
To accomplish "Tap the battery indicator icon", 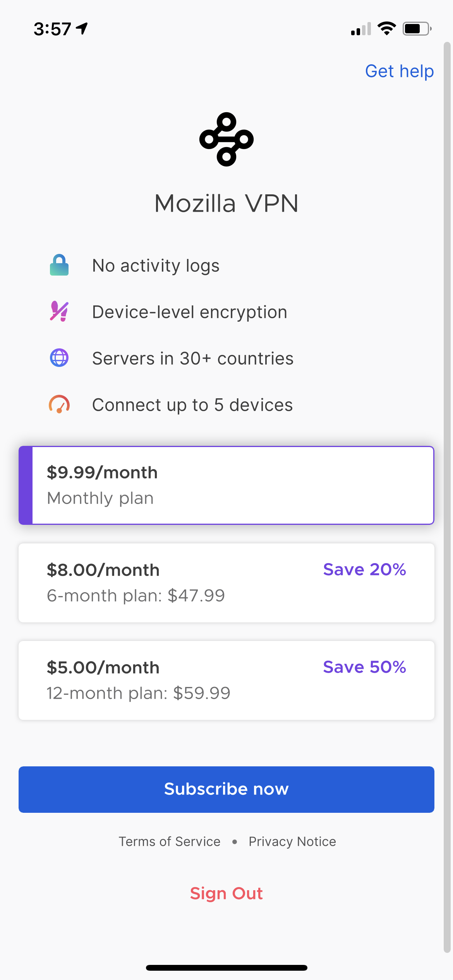I will [x=417, y=29].
